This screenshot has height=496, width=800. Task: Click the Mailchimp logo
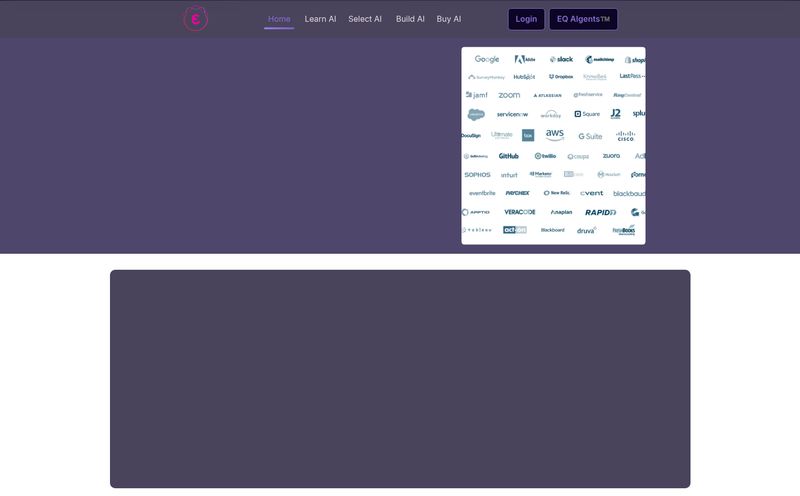[599, 59]
